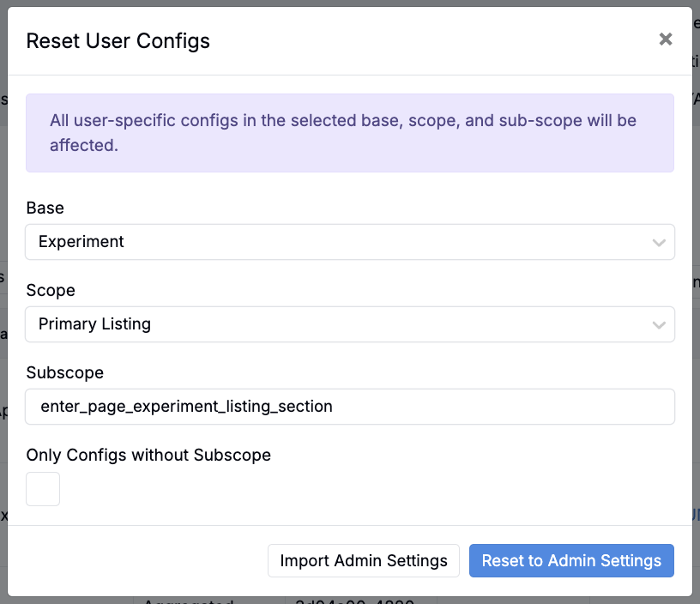Click the Experiment value in Base select
The width and height of the screenshot is (700, 604).
pos(81,242)
